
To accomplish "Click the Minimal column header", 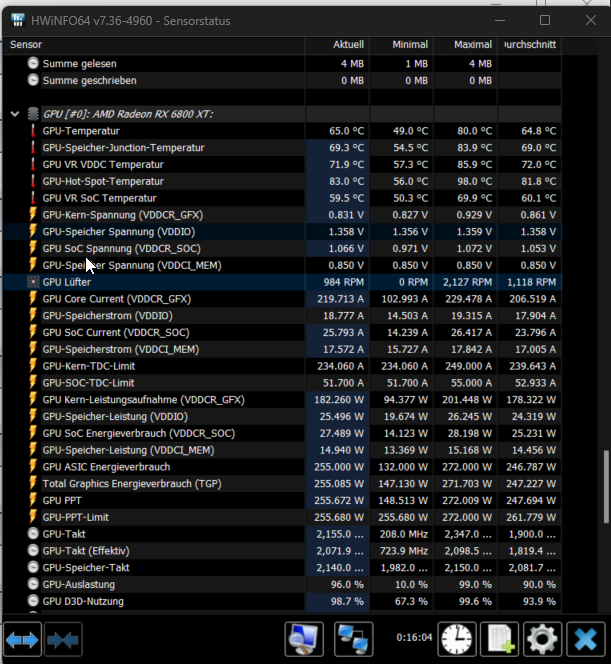I will (x=401, y=44).
